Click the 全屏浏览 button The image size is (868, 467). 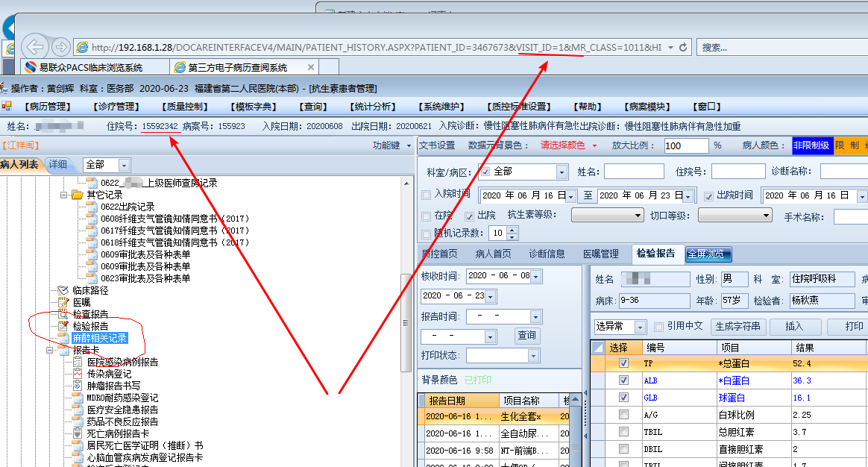coord(708,254)
